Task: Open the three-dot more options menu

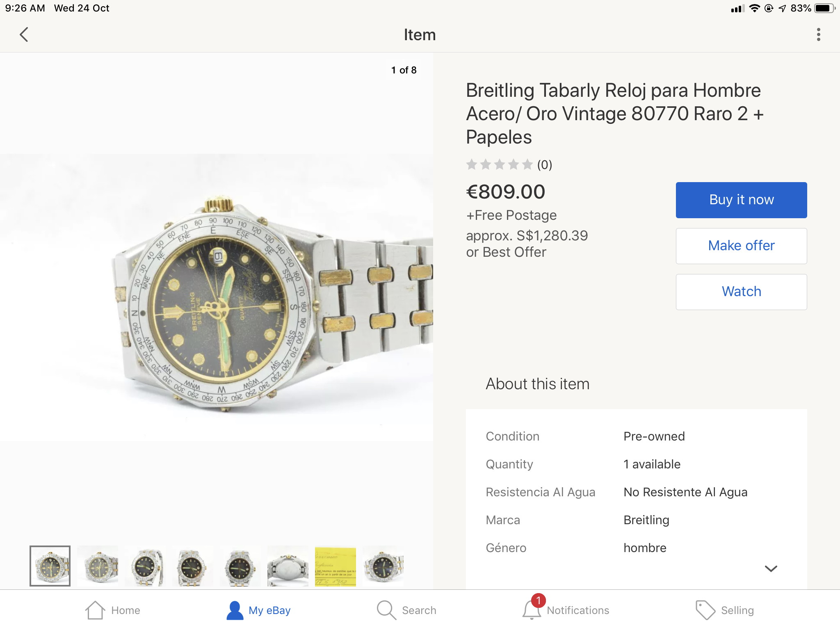Action: coord(818,35)
